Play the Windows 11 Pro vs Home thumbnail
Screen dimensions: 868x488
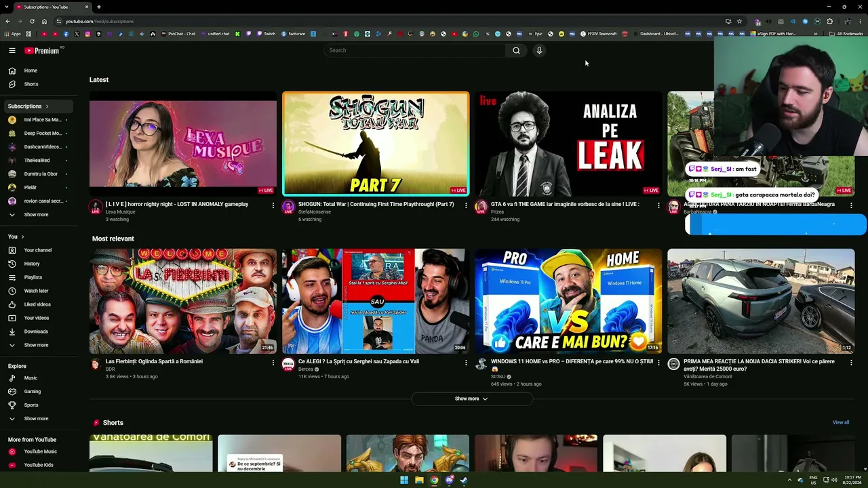[x=568, y=301]
